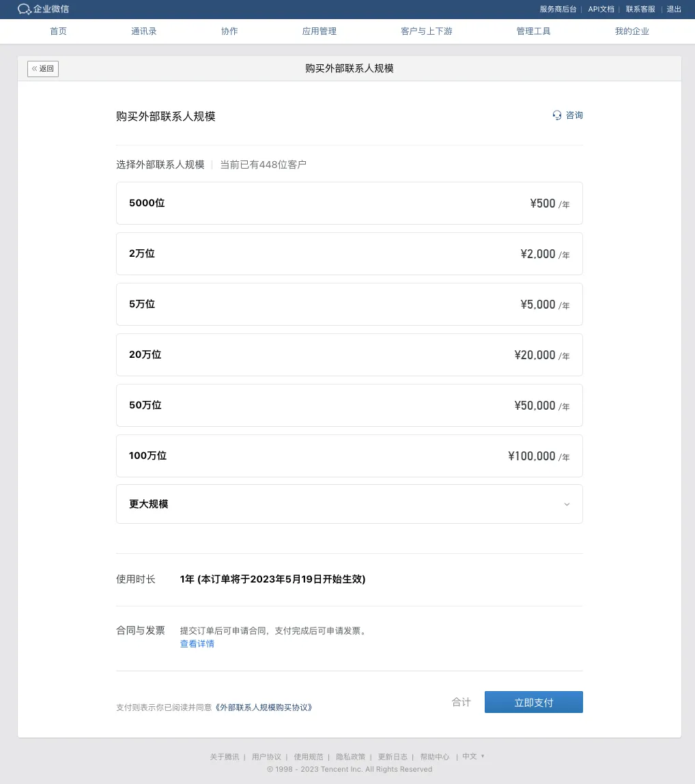
Task: Click 立即支付 to pay now
Action: pos(533,701)
